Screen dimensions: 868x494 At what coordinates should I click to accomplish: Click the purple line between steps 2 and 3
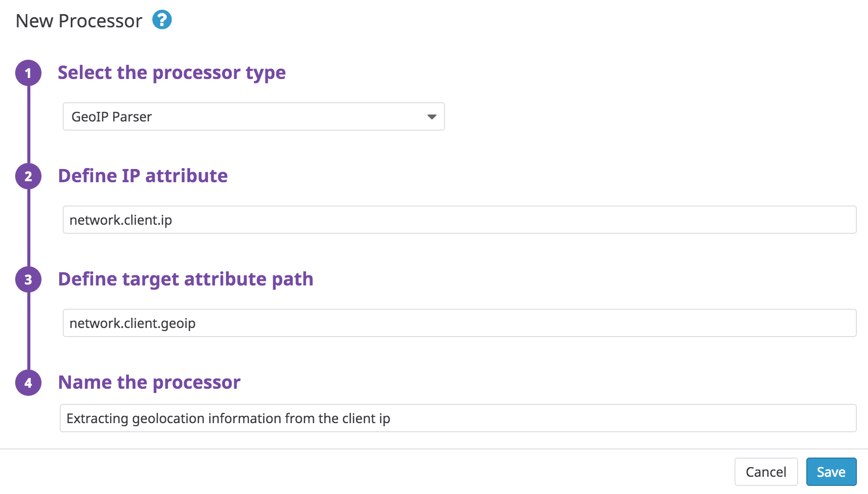click(x=29, y=228)
